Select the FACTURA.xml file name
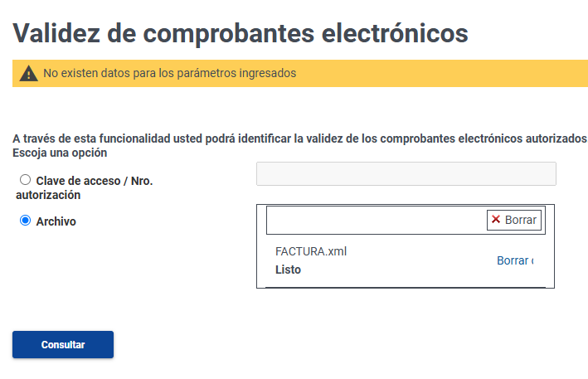This screenshot has width=588, height=379. point(311,251)
